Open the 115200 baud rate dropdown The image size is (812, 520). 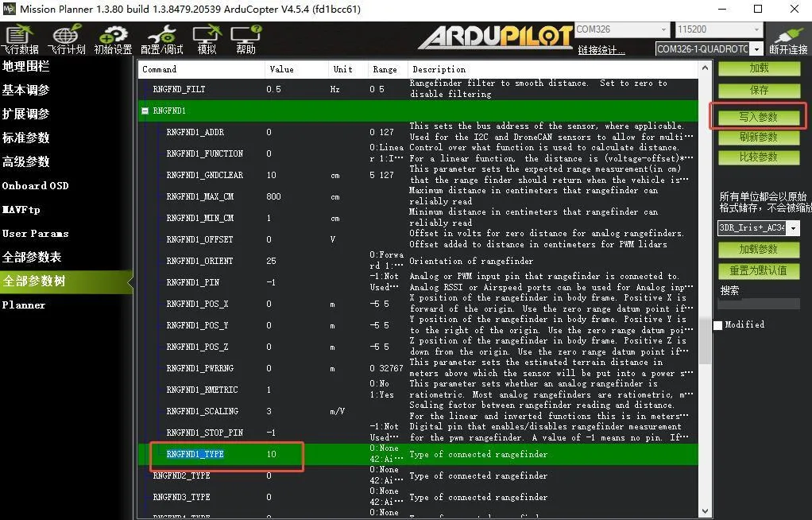[x=719, y=29]
